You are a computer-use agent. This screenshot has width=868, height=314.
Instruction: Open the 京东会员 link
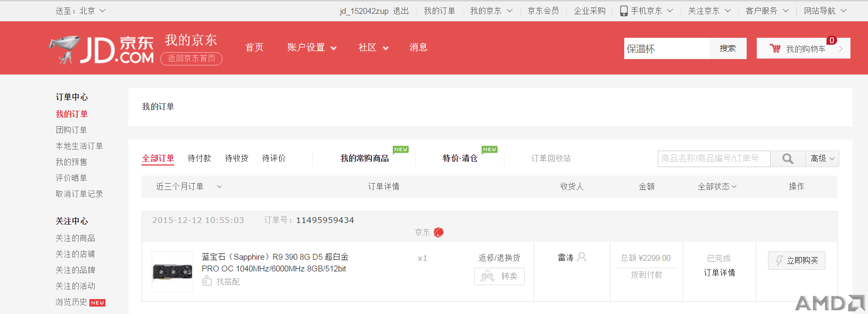tap(543, 11)
